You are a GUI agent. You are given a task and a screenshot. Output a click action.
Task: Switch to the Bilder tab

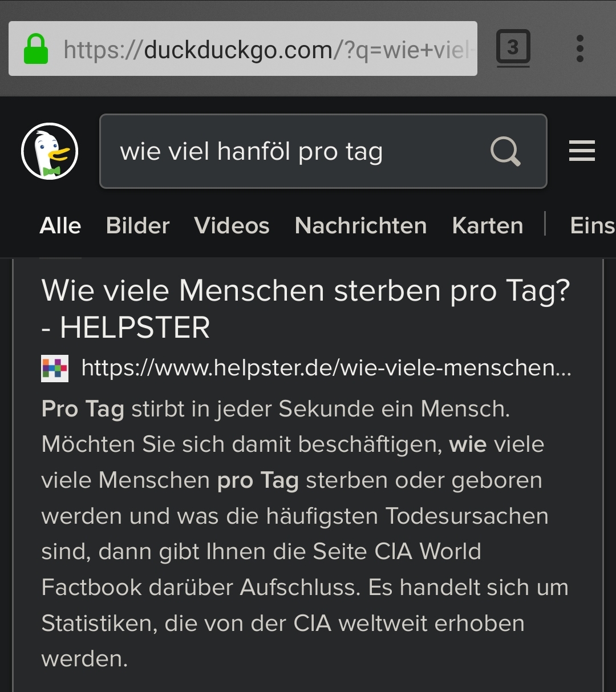coord(138,226)
